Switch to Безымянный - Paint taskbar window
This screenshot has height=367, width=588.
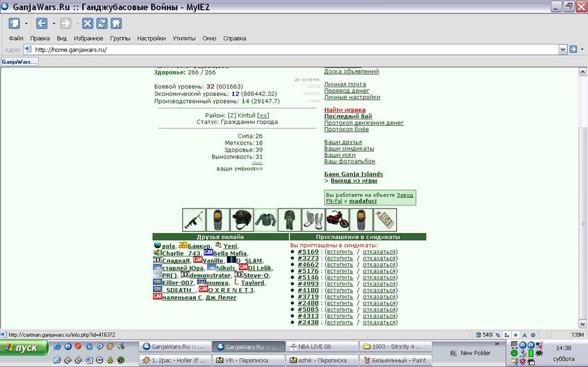pos(395,360)
